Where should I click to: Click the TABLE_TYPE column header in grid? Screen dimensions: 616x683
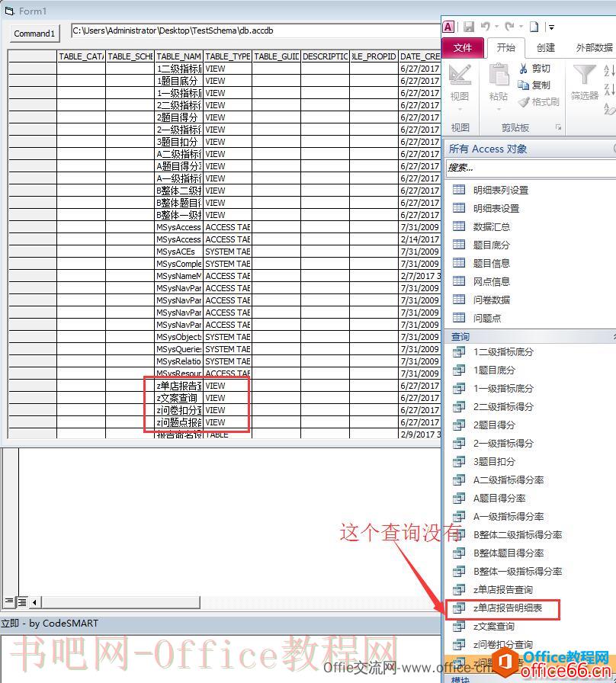(x=228, y=56)
